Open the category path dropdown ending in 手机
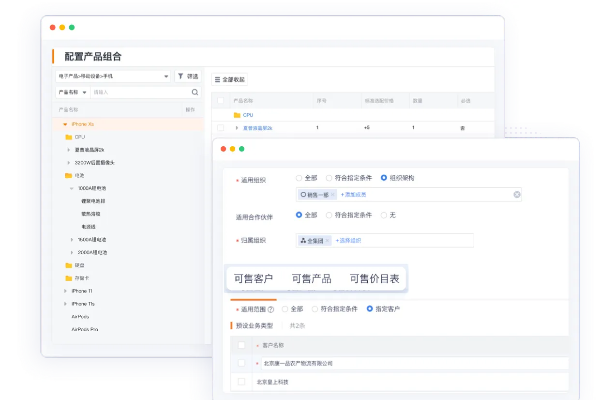The image size is (600, 400). tap(113, 76)
